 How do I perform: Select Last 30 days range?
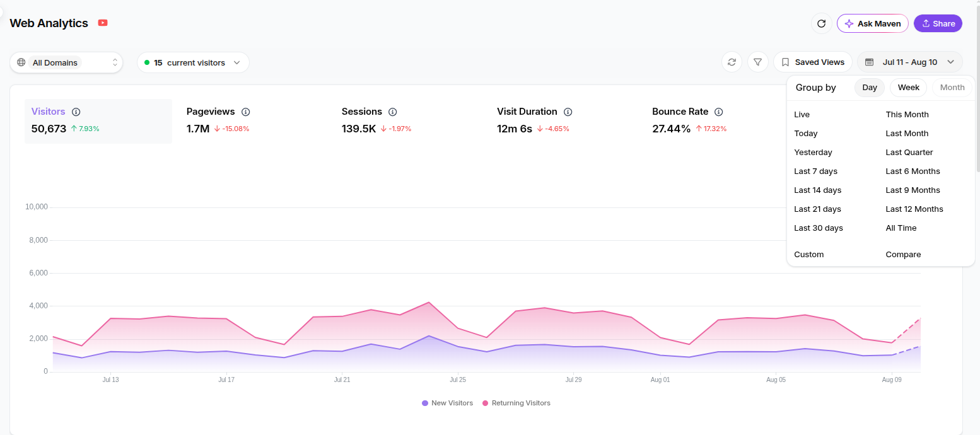pyautogui.click(x=819, y=228)
